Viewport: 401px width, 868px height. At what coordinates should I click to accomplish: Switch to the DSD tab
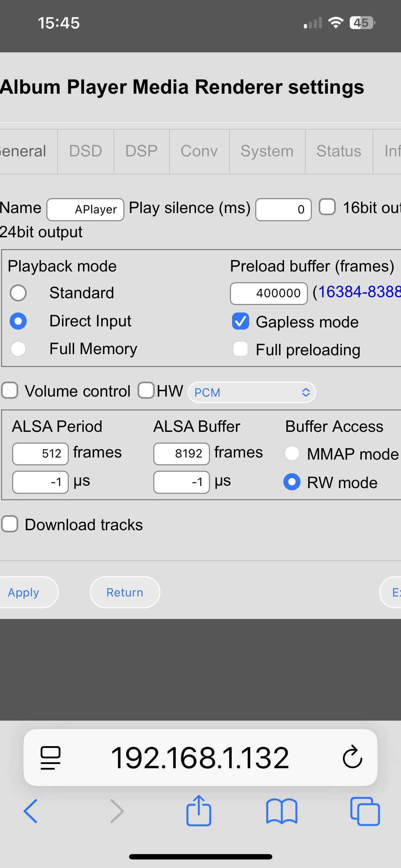[x=86, y=151]
